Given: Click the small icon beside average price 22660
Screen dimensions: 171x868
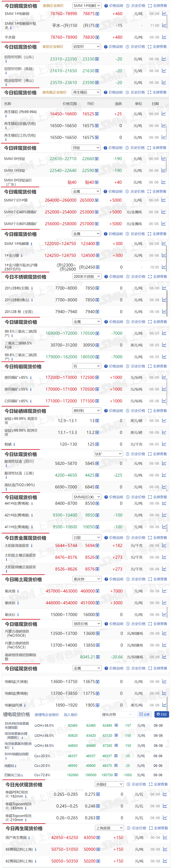Looking at the screenshot, I should pos(97,159).
